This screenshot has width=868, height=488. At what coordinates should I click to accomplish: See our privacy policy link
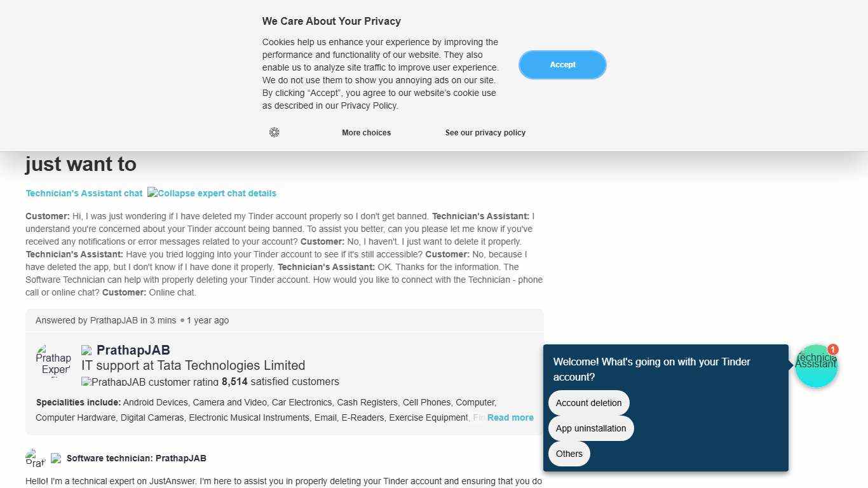tap(485, 133)
